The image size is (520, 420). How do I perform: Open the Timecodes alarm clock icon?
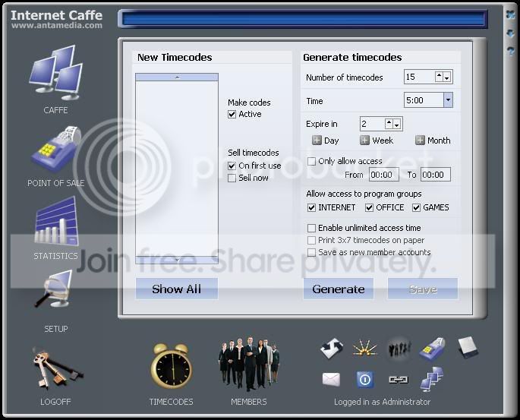click(172, 366)
